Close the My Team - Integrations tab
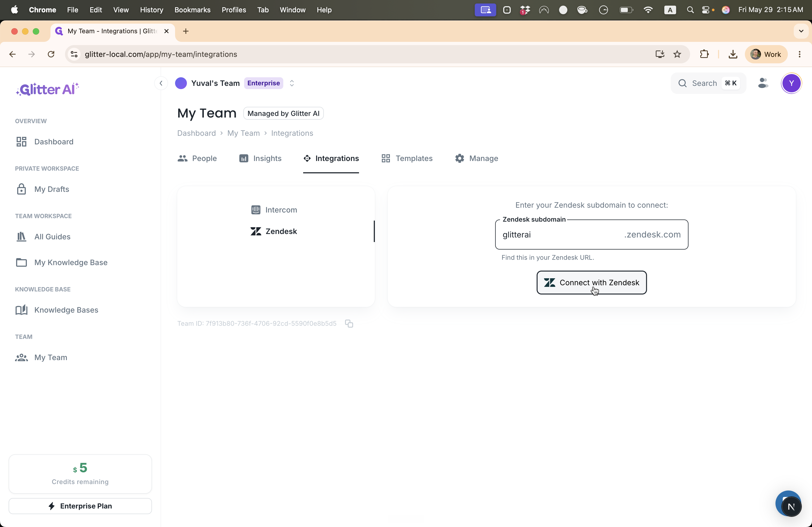The image size is (812, 527). (166, 31)
